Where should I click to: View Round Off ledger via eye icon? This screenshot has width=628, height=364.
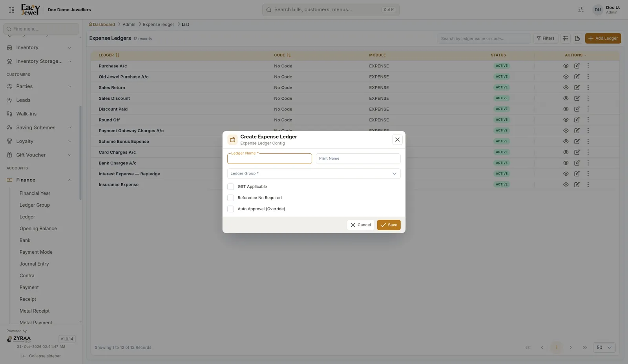click(566, 120)
